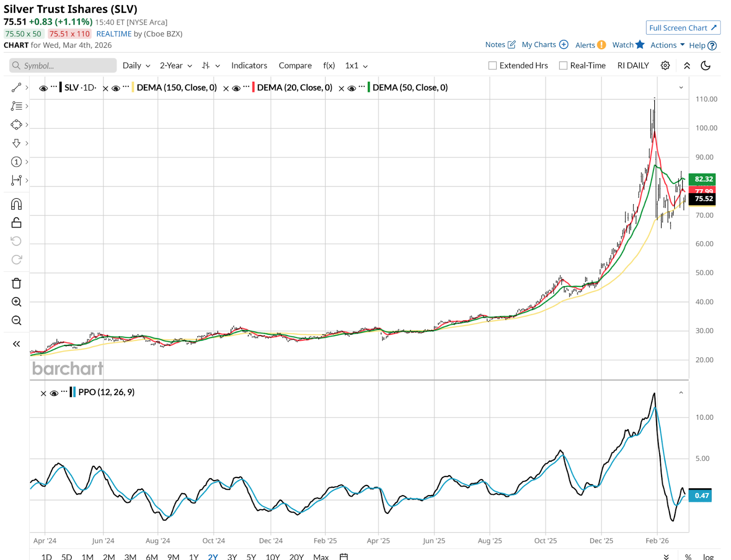Select the arrow marker tool
Screen dimensions: 731x560
point(16,143)
